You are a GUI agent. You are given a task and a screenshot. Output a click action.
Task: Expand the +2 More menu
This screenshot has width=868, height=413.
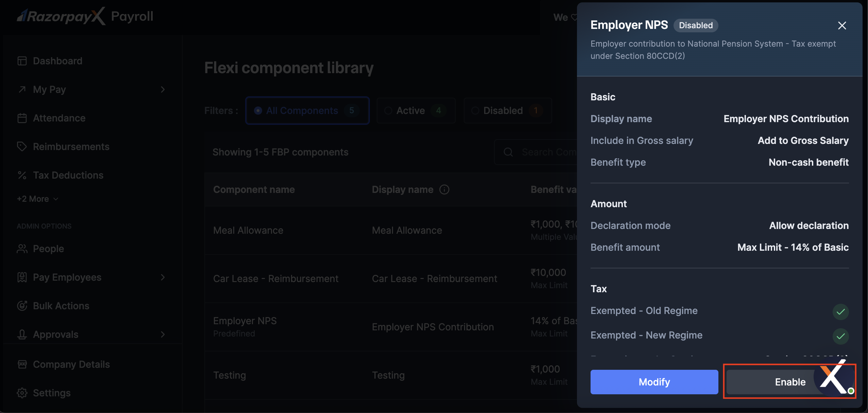[37, 199]
